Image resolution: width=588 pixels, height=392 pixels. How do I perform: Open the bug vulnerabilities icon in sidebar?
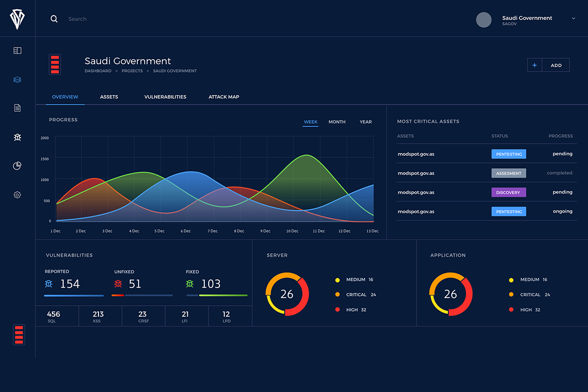[x=18, y=137]
